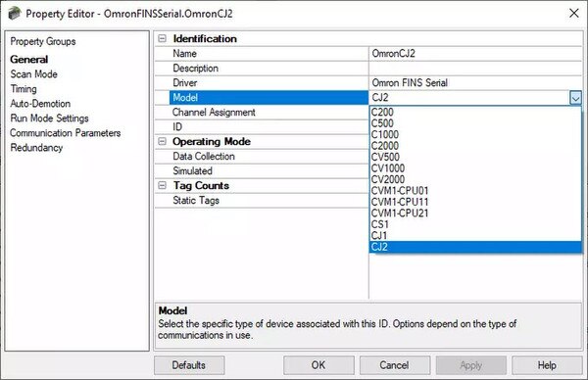The height and width of the screenshot is (380, 588).
Task: Open the Model dropdown arrow
Action: pos(575,98)
